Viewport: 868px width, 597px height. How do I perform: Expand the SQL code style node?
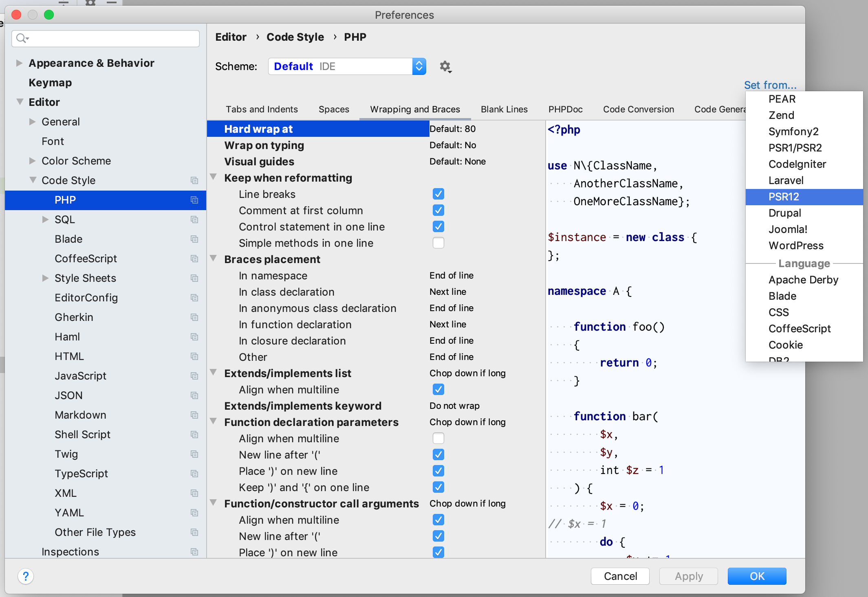[x=45, y=219]
